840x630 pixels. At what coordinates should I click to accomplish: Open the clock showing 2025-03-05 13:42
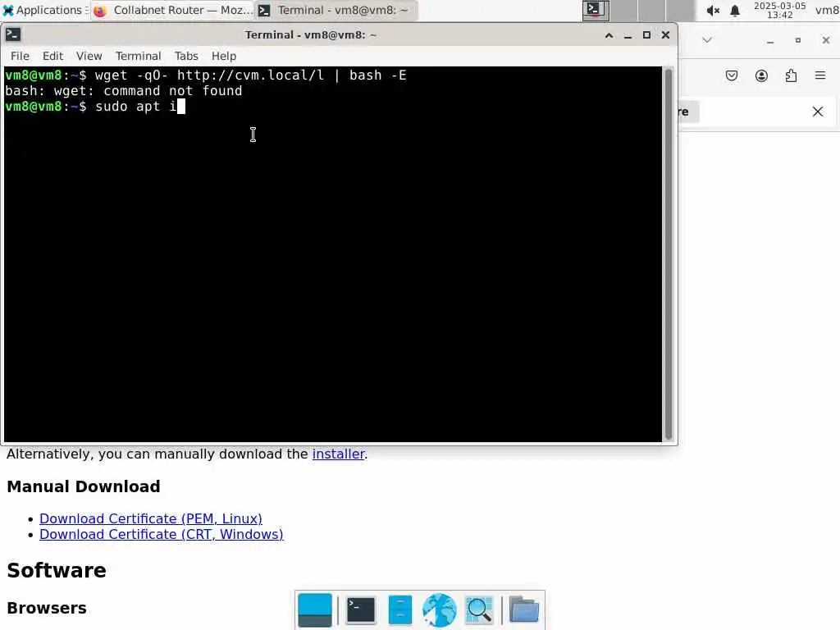(x=779, y=10)
